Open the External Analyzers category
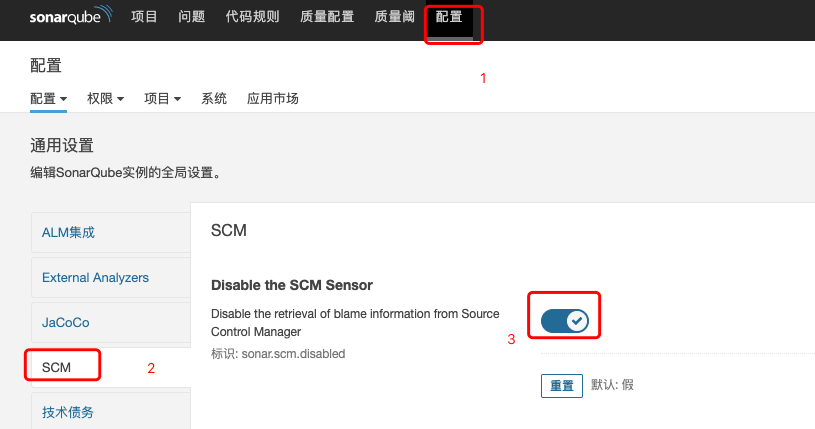The image size is (815, 429). (x=95, y=277)
